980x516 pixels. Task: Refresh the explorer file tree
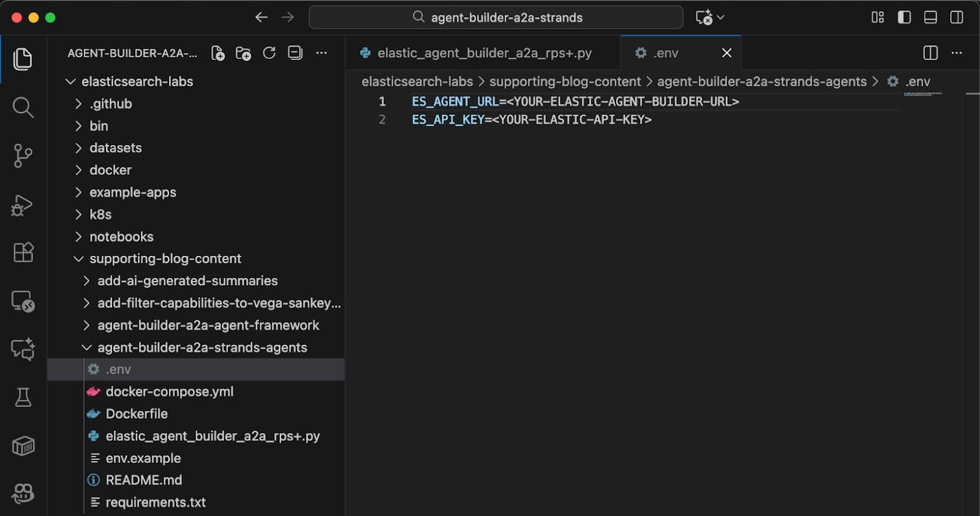(269, 53)
